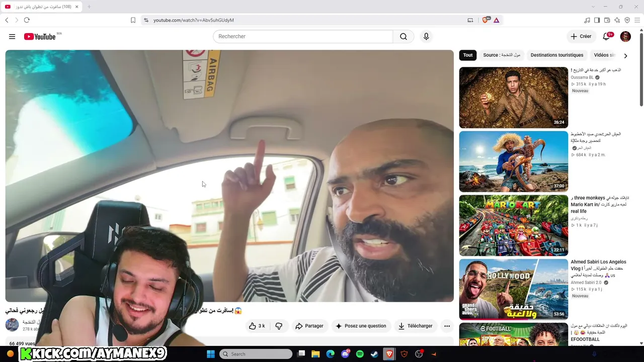Image resolution: width=644 pixels, height=362 pixels.
Task: Click the "Créer" button
Action: point(581,36)
